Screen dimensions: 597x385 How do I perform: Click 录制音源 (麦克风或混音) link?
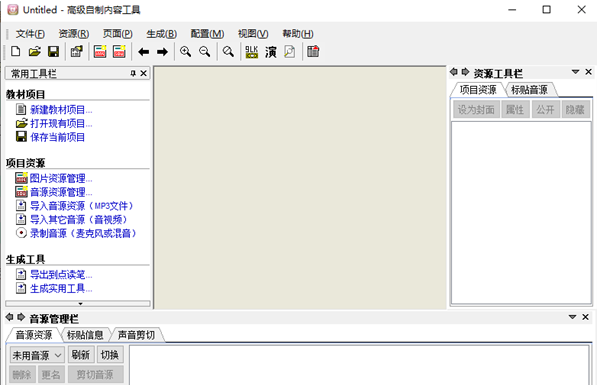83,233
